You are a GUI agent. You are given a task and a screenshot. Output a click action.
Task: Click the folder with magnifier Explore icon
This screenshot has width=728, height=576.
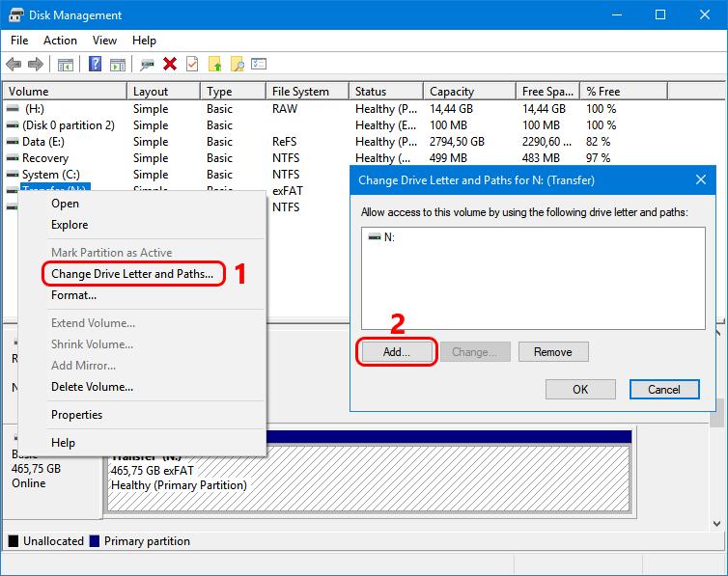(x=238, y=64)
